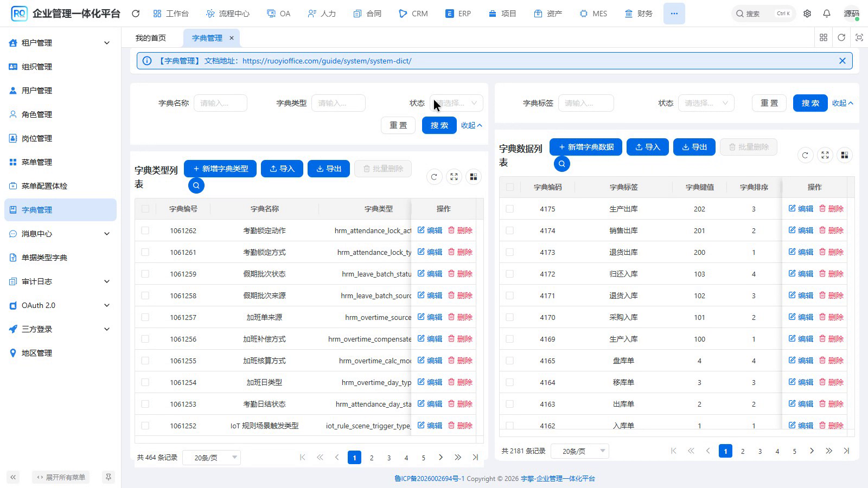Edit dictionary data 4175 生产出库
Viewport: 868px width, 488px height.
tap(801, 209)
